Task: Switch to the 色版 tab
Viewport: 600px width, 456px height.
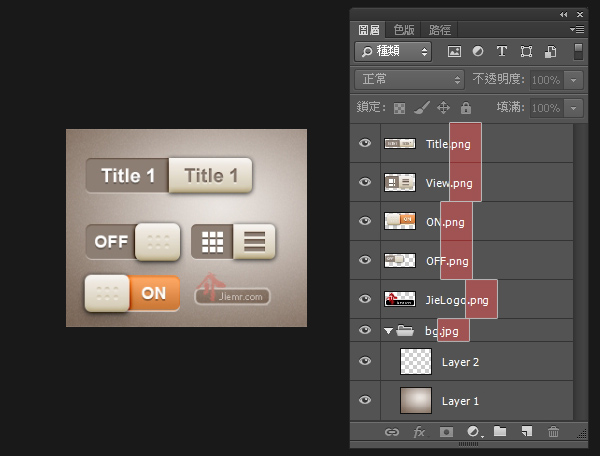Action: [404, 29]
